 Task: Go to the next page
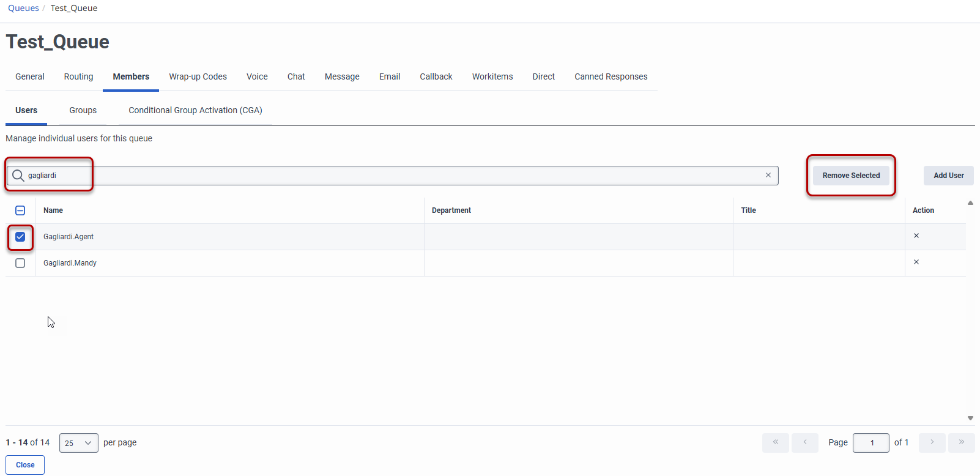pos(932,442)
